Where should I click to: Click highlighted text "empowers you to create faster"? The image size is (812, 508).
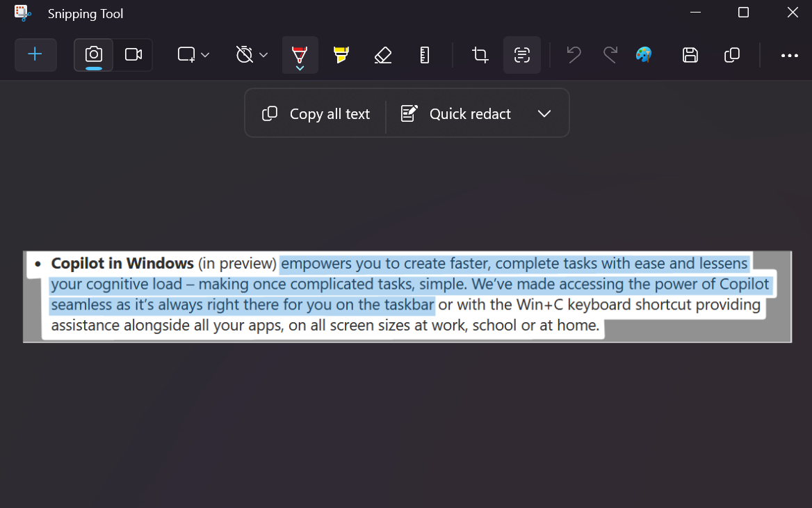(x=386, y=263)
